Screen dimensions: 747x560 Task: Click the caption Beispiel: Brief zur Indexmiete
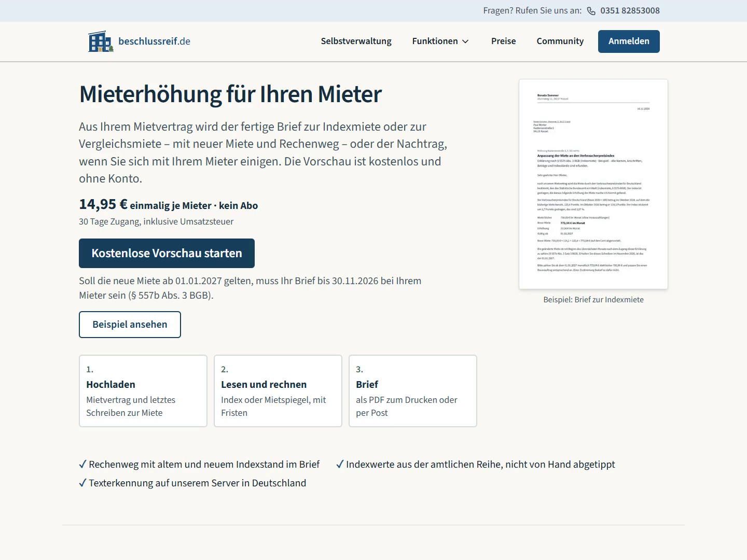593,300
